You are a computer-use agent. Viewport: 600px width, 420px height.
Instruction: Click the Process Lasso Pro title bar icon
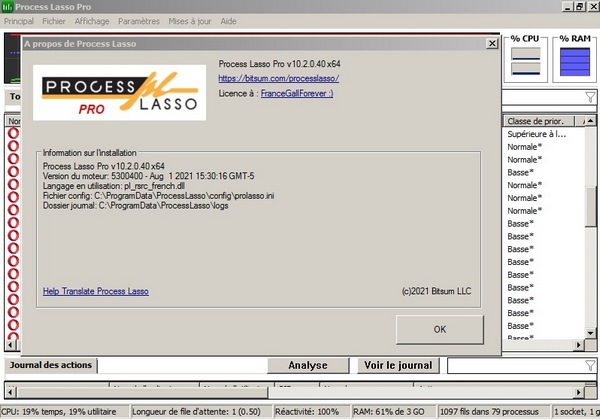(x=7, y=7)
